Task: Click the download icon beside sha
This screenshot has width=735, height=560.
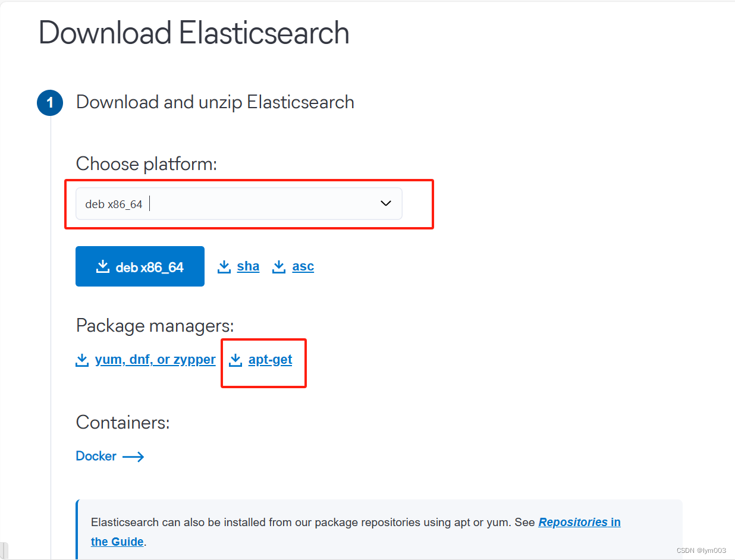Action: point(224,266)
